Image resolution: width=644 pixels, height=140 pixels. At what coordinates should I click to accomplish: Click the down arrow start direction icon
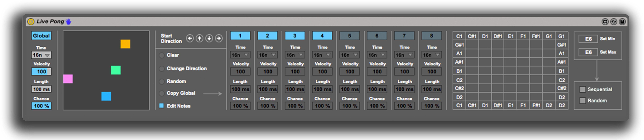pyautogui.click(x=209, y=38)
